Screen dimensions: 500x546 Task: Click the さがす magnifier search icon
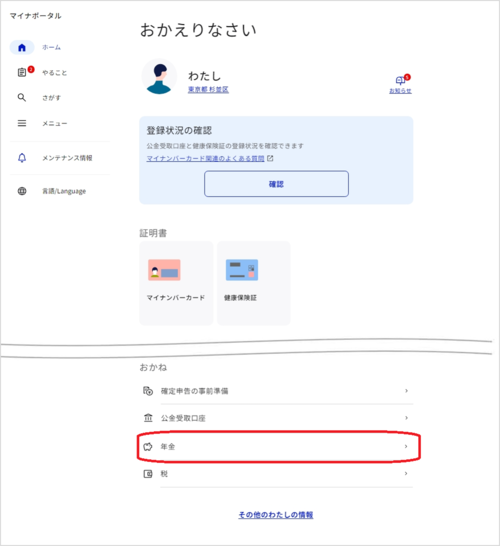[x=22, y=98]
